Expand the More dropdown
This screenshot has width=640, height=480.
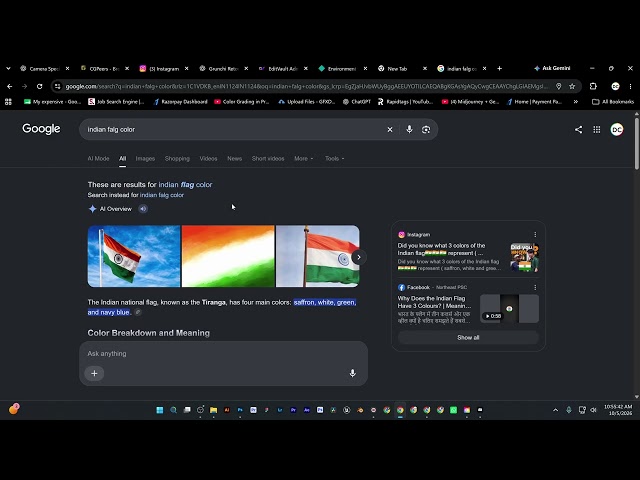click(303, 158)
